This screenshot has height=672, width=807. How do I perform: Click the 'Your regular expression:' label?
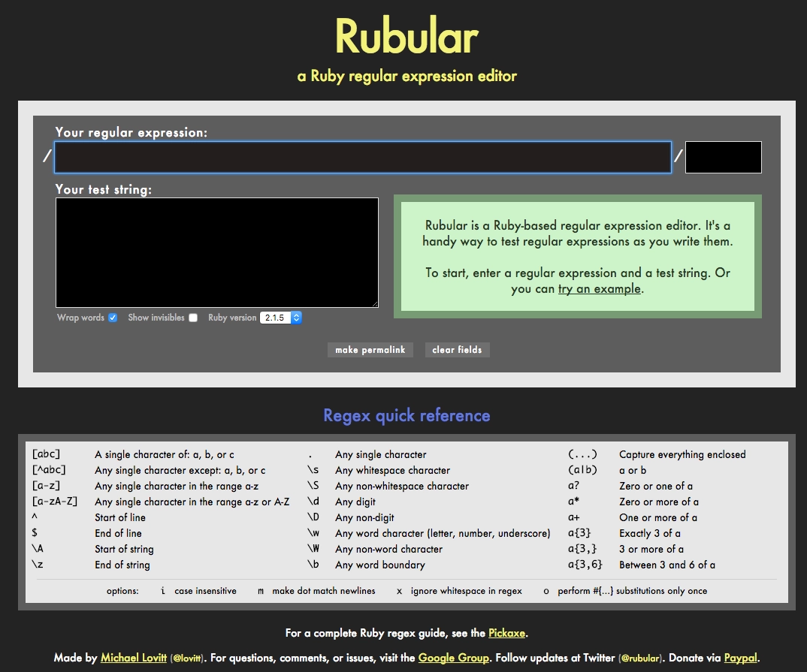tap(131, 133)
